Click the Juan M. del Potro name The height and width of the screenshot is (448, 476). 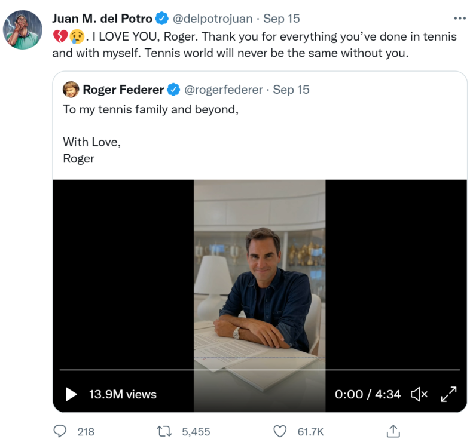102,19
